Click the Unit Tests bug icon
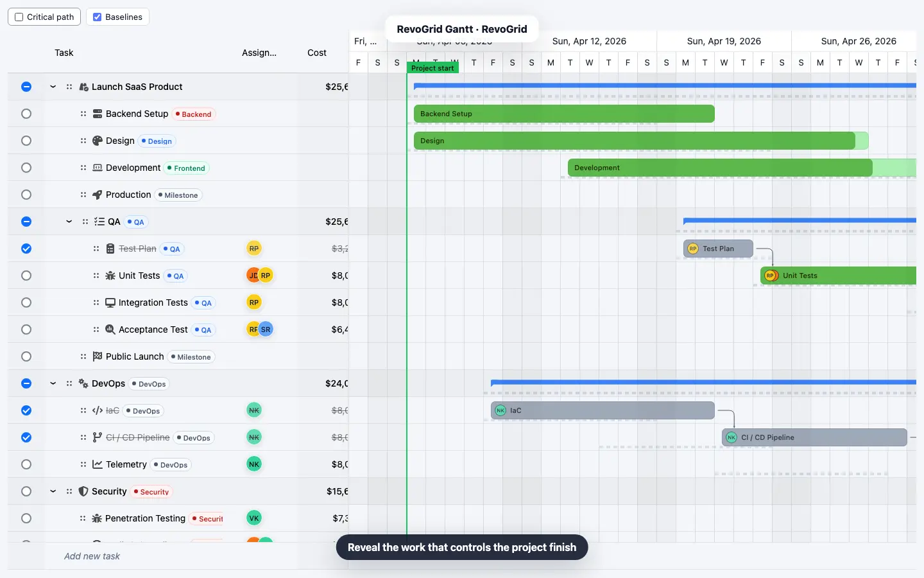The height and width of the screenshot is (578, 924). [110, 276]
